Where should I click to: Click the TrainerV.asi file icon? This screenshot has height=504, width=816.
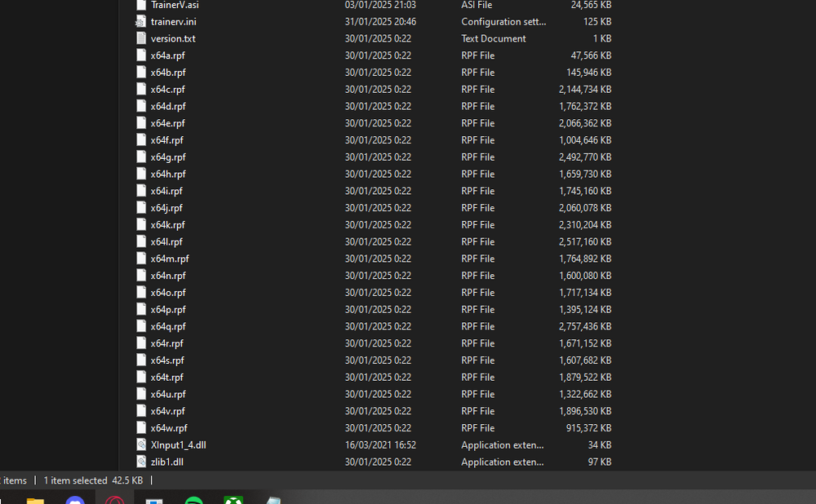pyautogui.click(x=140, y=5)
